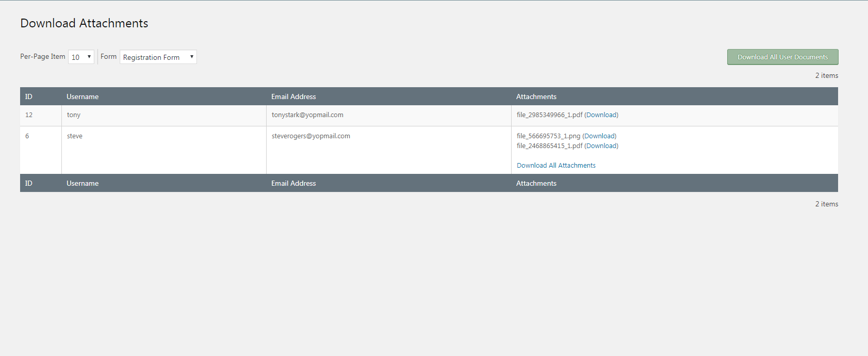Screen dimensions: 868x356
Task: Click the top '2 items' count
Action: (827, 75)
